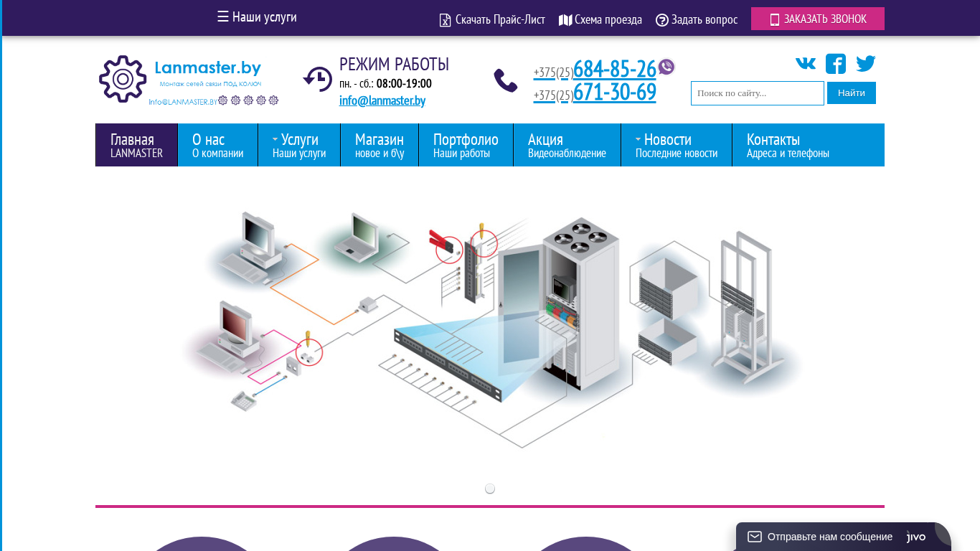This screenshot has height=551, width=980.
Task: Click the ЗАКАЗАТЬ ЗВОНОК button
Action: pos(818,19)
